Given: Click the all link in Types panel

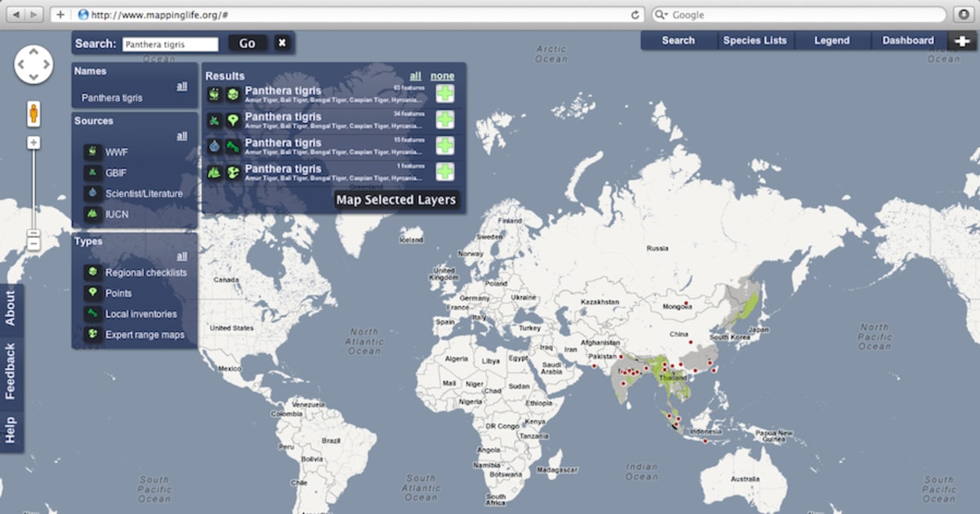Looking at the screenshot, I should pyautogui.click(x=182, y=256).
